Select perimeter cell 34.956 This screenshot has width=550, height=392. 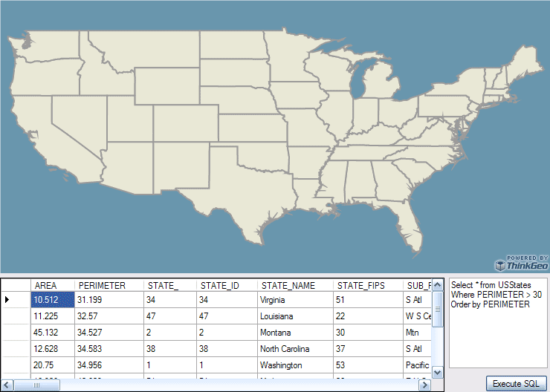tap(109, 365)
